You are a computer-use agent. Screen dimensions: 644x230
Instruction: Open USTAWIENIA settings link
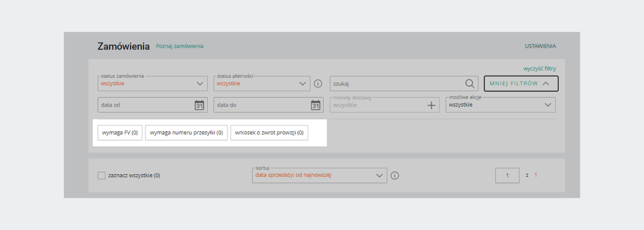[x=540, y=46]
